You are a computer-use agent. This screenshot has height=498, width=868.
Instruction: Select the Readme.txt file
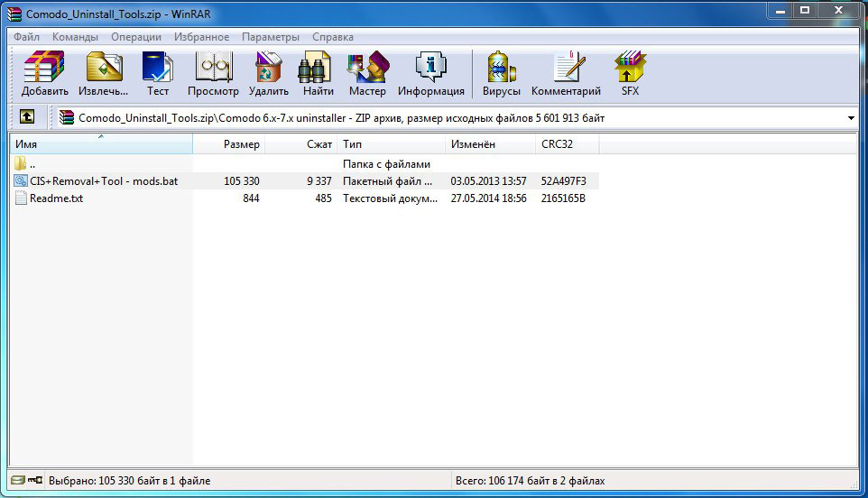[x=56, y=198]
